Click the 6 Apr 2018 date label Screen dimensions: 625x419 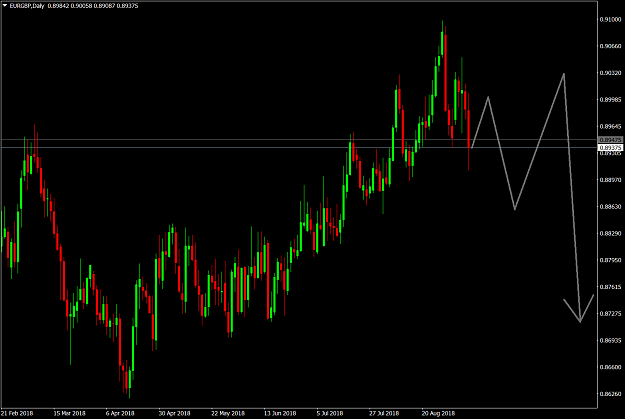120,413
